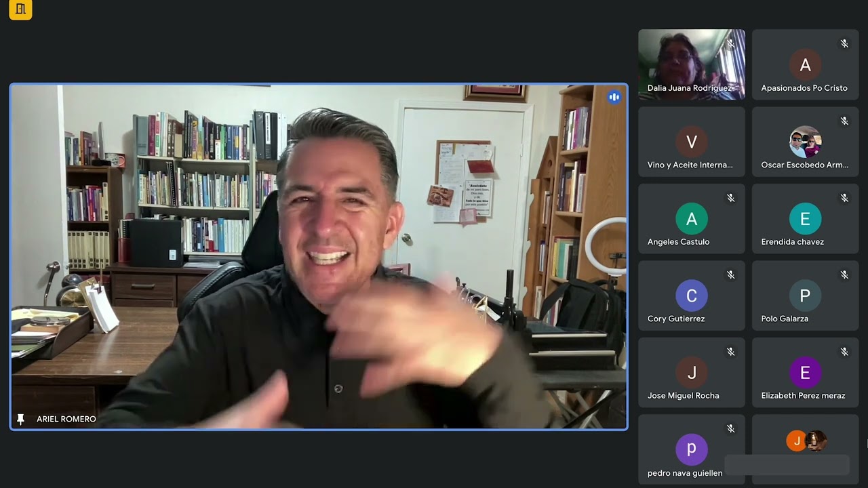Image resolution: width=868 pixels, height=488 pixels.
Task: Click the purple E avatar of Elizabeth Perez meraz
Action: [805, 372]
